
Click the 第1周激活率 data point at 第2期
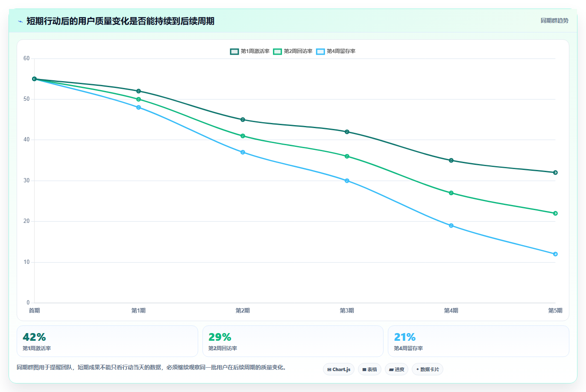[243, 120]
